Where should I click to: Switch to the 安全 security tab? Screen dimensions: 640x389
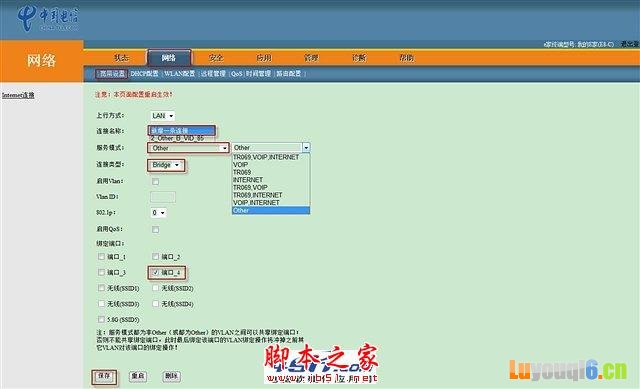coord(216,58)
